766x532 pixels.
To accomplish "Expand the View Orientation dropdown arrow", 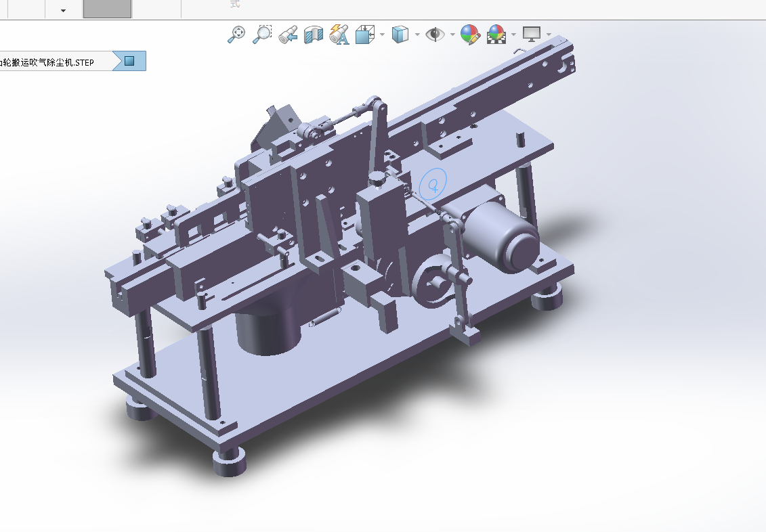I will tap(382, 35).
